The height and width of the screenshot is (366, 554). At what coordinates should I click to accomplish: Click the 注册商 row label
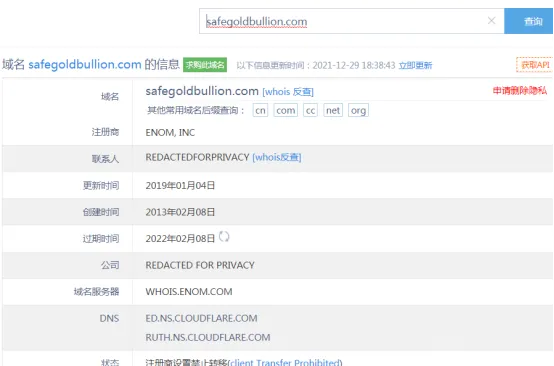[x=105, y=132]
